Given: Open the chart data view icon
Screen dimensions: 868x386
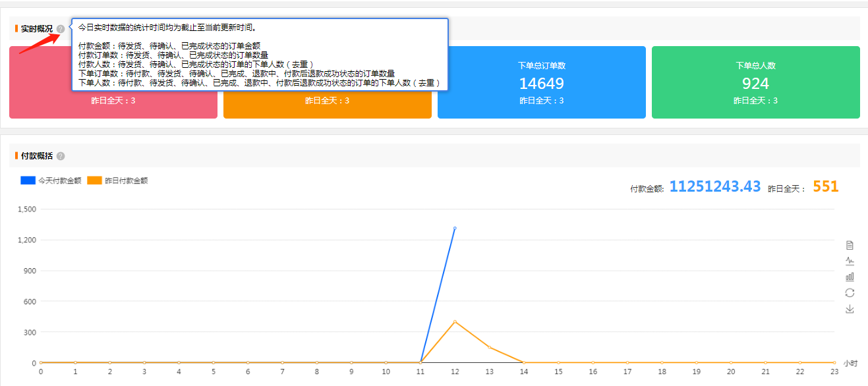Looking at the screenshot, I should 850,246.
